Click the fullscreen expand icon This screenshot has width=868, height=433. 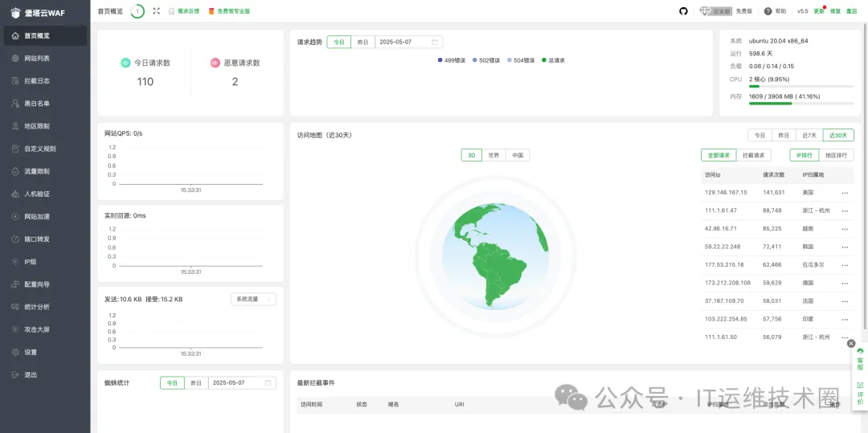pos(156,11)
